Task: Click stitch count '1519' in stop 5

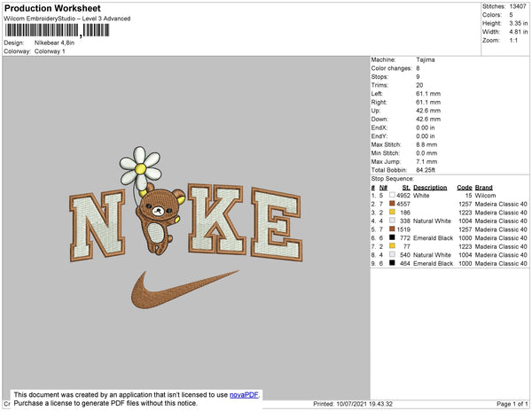Action: coord(403,229)
